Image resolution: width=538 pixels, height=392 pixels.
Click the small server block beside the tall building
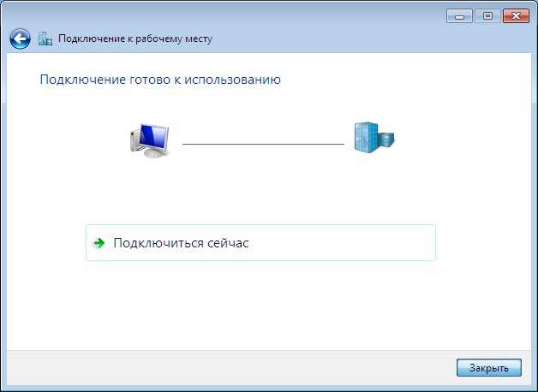[386, 140]
